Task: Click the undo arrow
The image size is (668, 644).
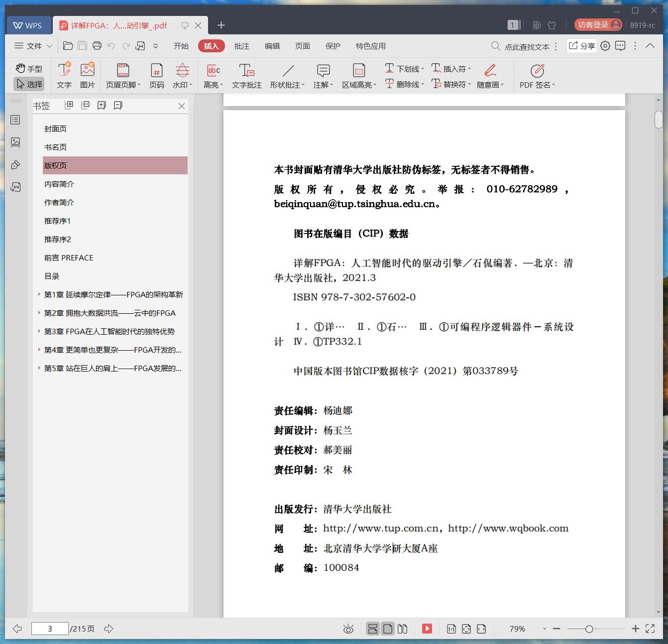Action: 111,46
